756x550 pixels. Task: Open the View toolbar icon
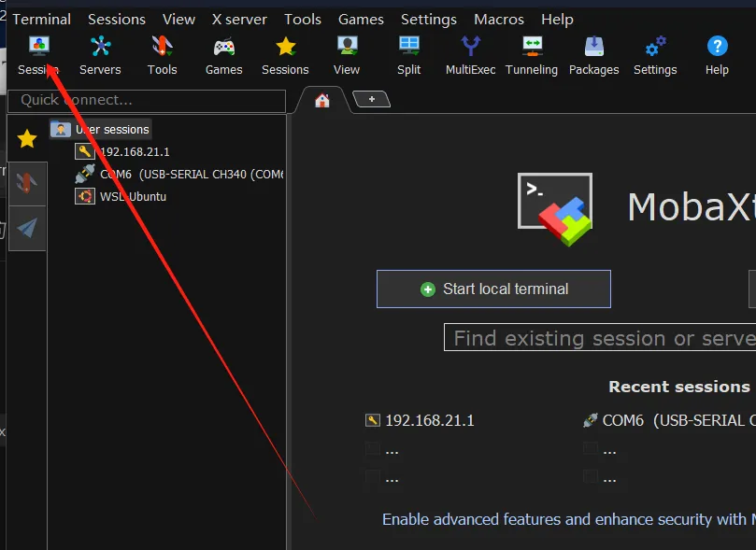(x=347, y=55)
